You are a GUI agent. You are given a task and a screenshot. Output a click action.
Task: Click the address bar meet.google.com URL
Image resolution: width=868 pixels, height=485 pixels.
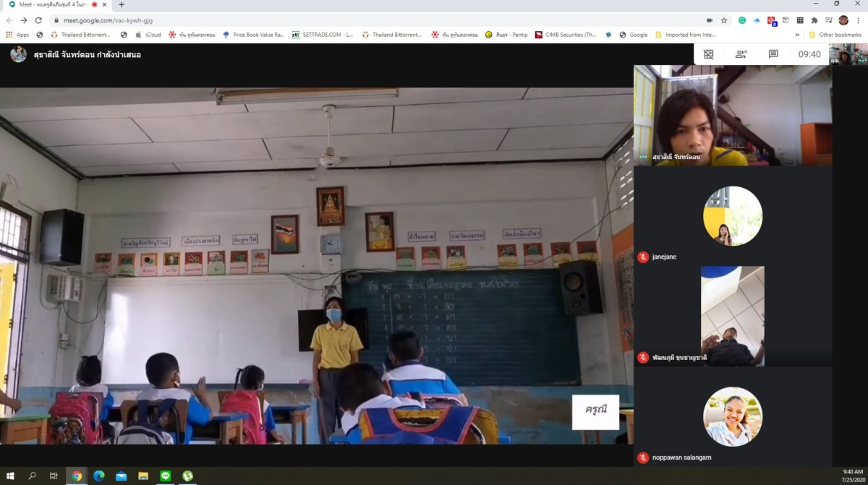[108, 20]
